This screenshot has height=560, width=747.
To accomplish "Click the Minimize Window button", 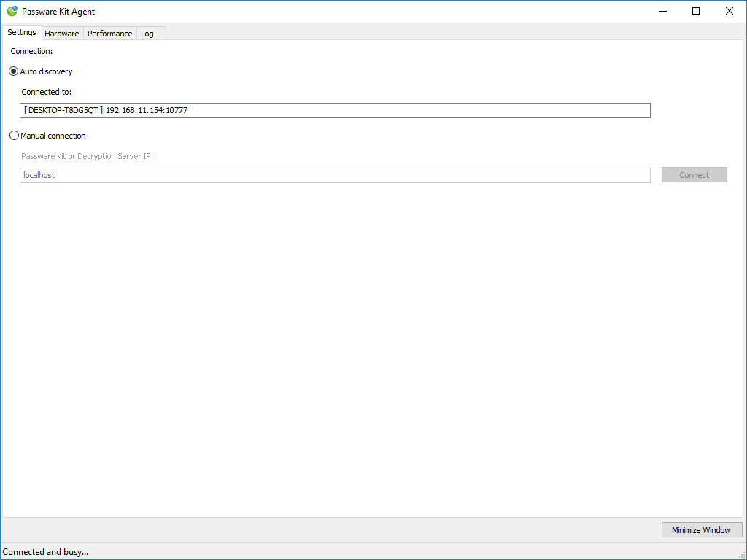I will tap(701, 530).
